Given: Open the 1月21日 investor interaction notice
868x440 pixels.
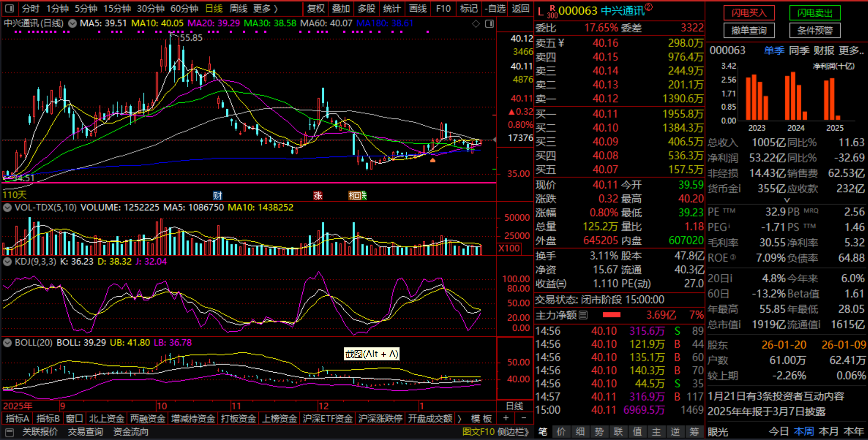Looking at the screenshot, I should pos(776,396).
